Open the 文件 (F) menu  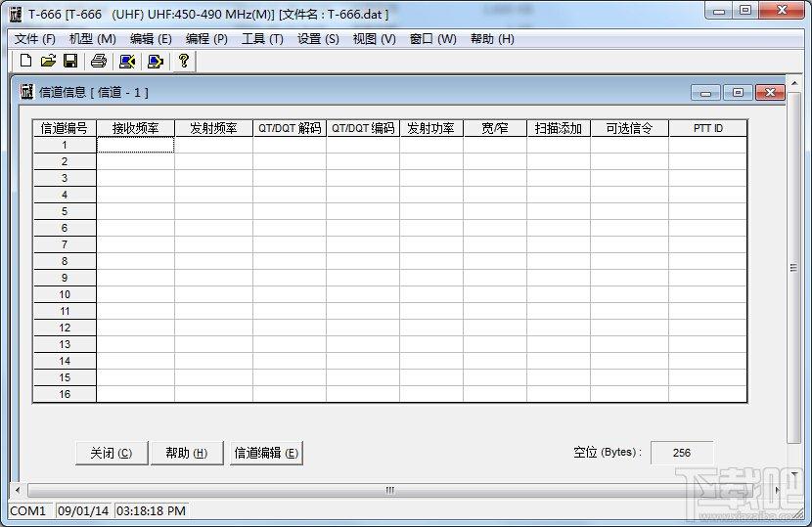(34, 39)
